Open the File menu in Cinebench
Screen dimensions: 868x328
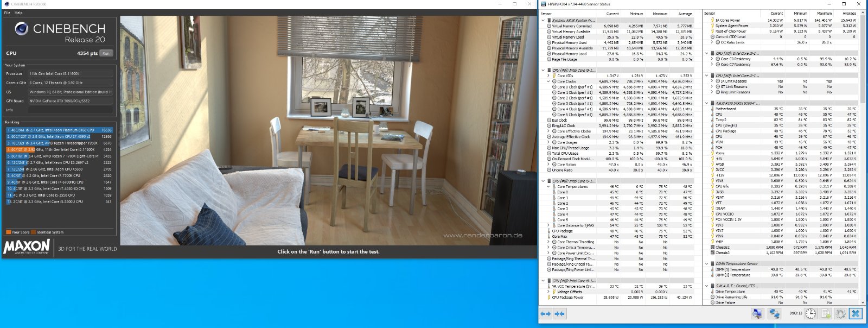click(7, 12)
